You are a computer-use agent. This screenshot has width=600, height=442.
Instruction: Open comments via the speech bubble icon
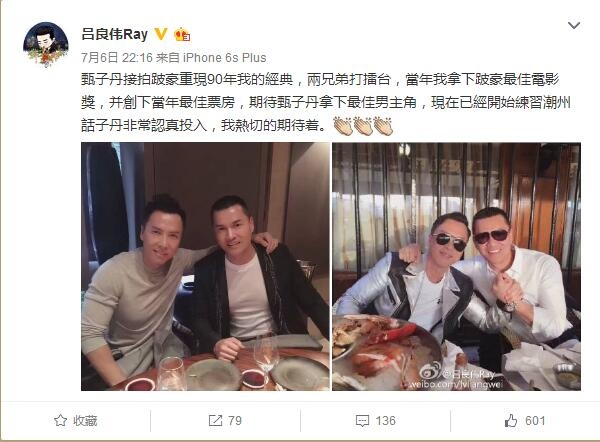362,421
